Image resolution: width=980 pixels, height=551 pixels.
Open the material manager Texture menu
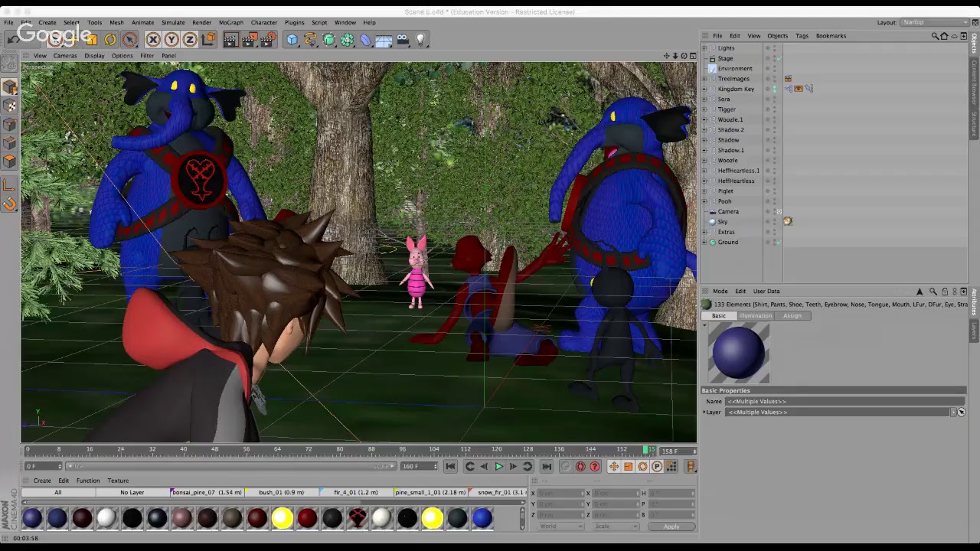point(118,481)
